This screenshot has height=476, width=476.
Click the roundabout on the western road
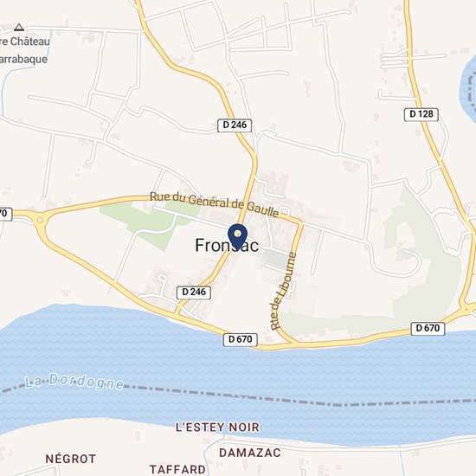[x=40, y=219]
